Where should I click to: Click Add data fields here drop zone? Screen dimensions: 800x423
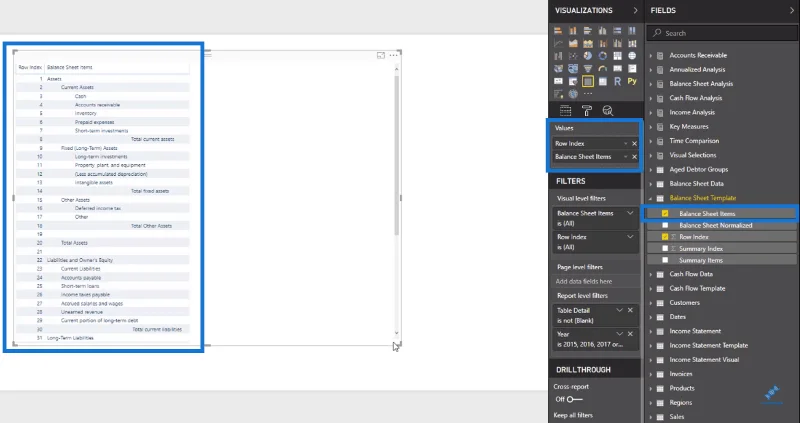pos(595,281)
